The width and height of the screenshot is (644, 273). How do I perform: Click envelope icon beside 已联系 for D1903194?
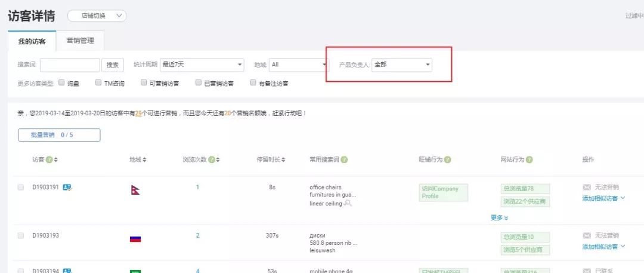click(587, 271)
